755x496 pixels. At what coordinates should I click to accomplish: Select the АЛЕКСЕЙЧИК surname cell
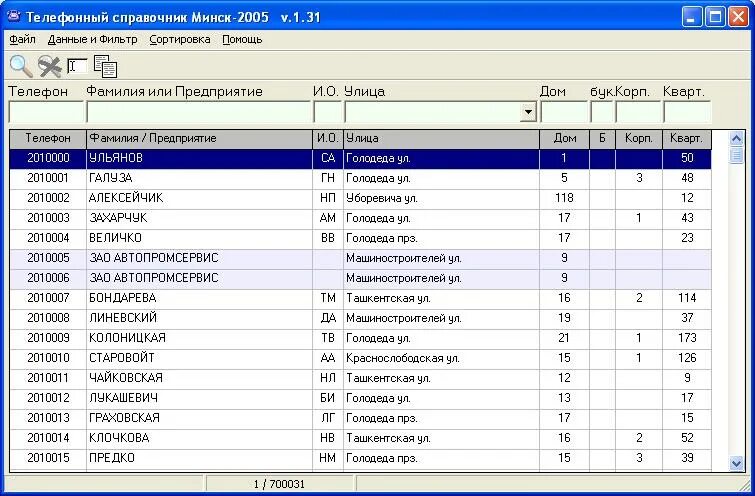199,198
